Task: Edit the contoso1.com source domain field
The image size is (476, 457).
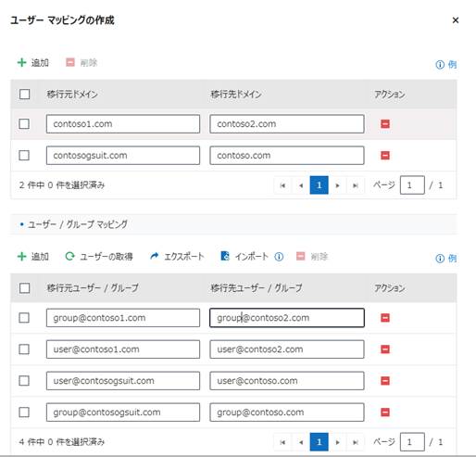Action: coord(123,124)
